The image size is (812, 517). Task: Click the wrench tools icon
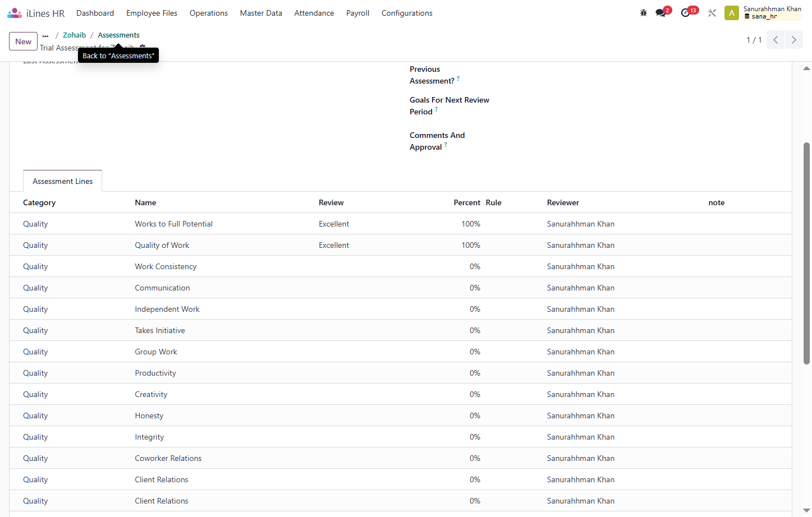pos(712,13)
